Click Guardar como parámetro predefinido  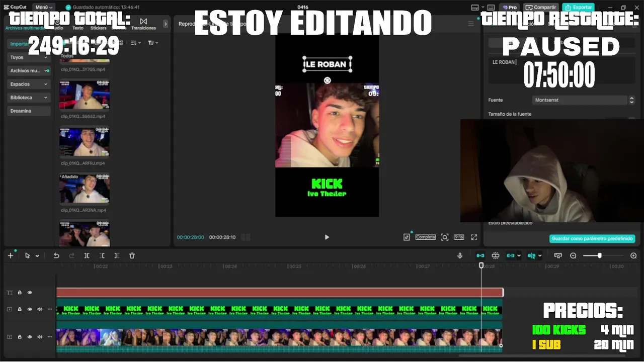click(592, 238)
